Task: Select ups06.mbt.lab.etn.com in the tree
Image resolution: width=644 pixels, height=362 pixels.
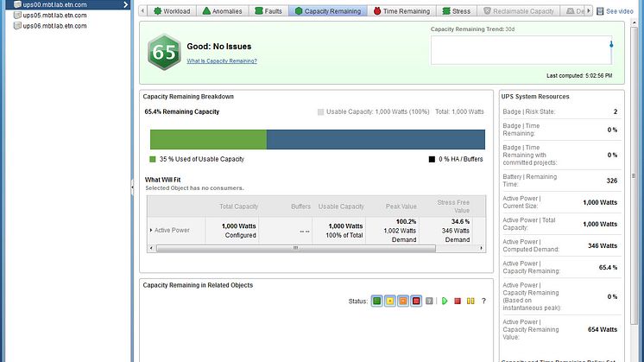Action: pos(54,26)
